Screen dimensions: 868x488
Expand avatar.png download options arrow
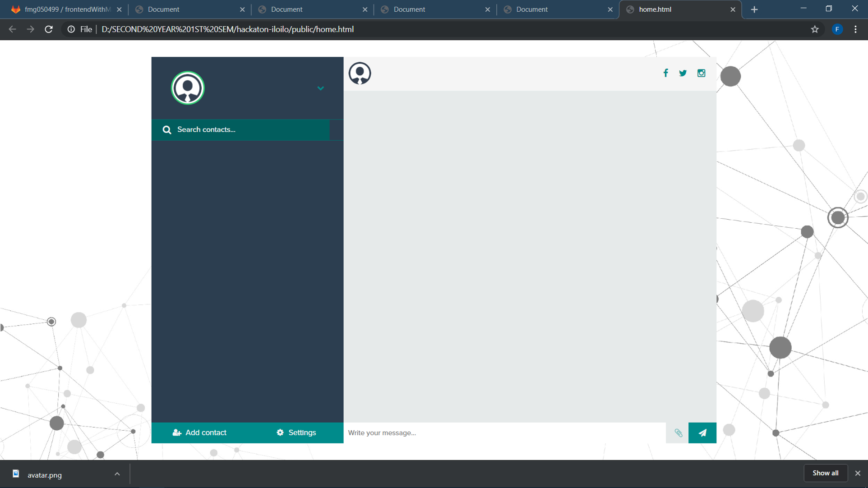coord(117,474)
